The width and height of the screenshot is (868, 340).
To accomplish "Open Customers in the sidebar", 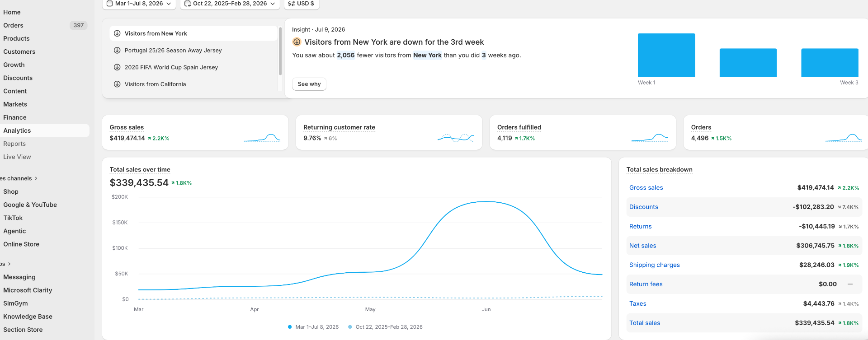I will (19, 51).
